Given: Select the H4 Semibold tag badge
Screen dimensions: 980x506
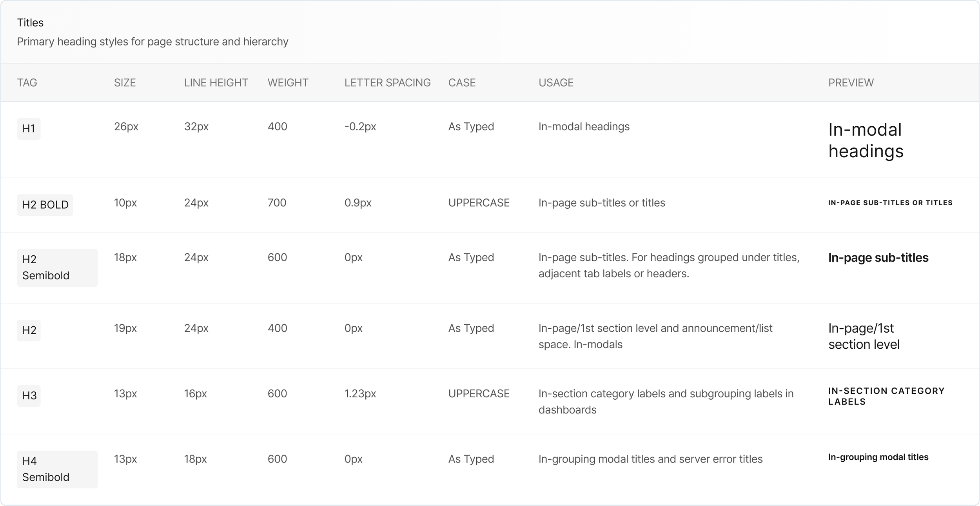Looking at the screenshot, I should click(57, 469).
